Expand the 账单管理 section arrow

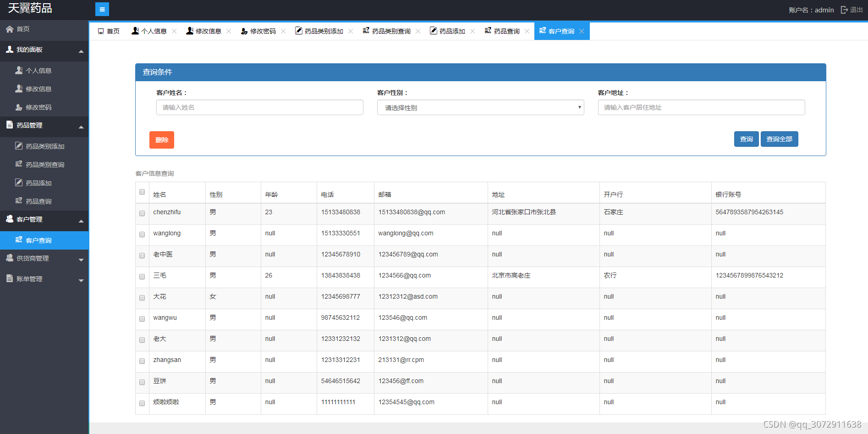pyautogui.click(x=81, y=280)
